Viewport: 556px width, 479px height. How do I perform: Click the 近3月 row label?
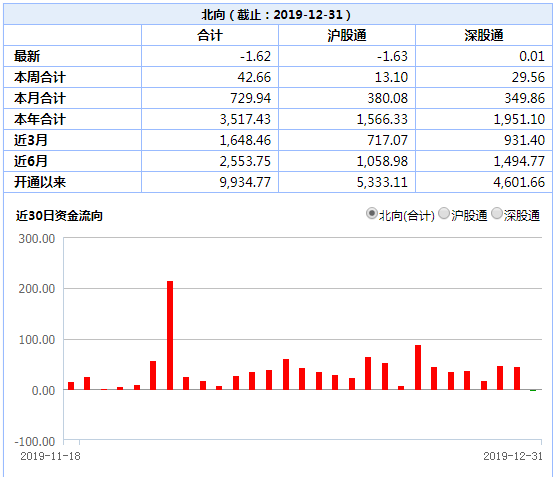pyautogui.click(x=30, y=140)
